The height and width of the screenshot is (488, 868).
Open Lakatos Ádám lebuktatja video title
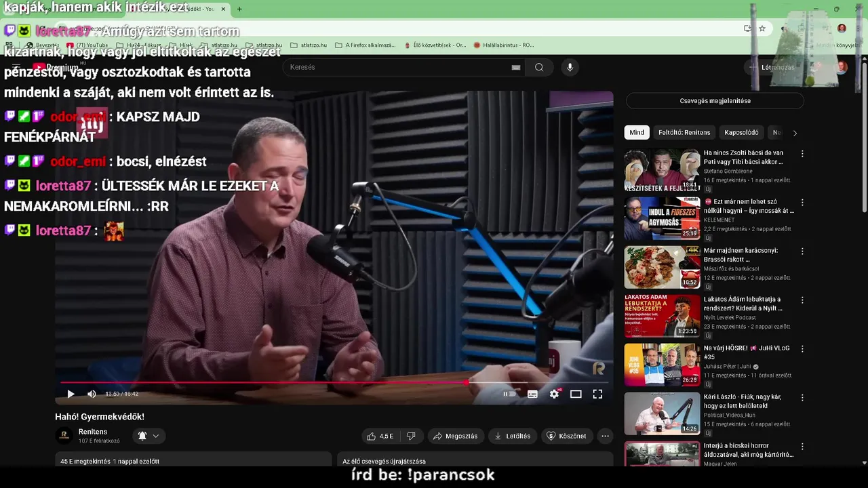(743, 304)
